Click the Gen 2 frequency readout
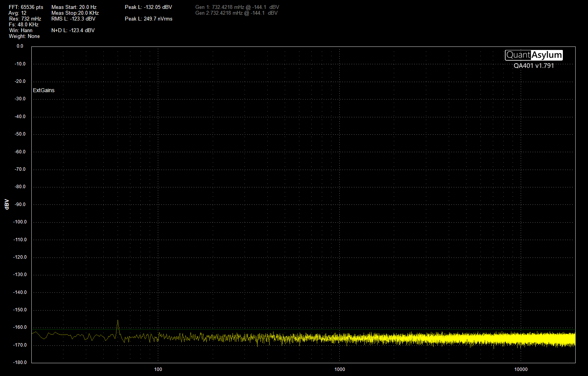The image size is (588, 376). (236, 13)
